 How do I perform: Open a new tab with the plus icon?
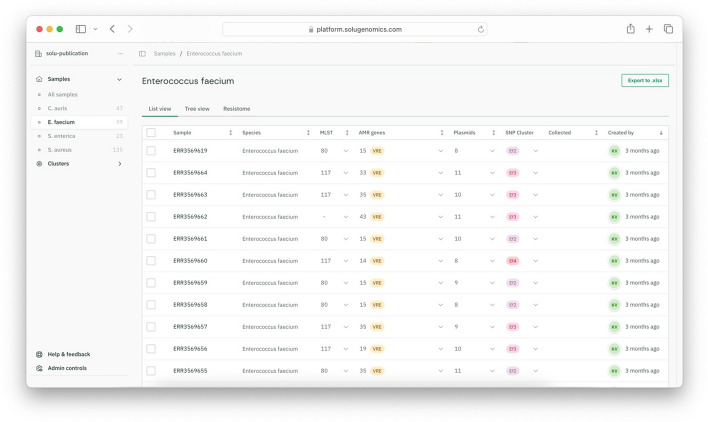[x=649, y=29]
